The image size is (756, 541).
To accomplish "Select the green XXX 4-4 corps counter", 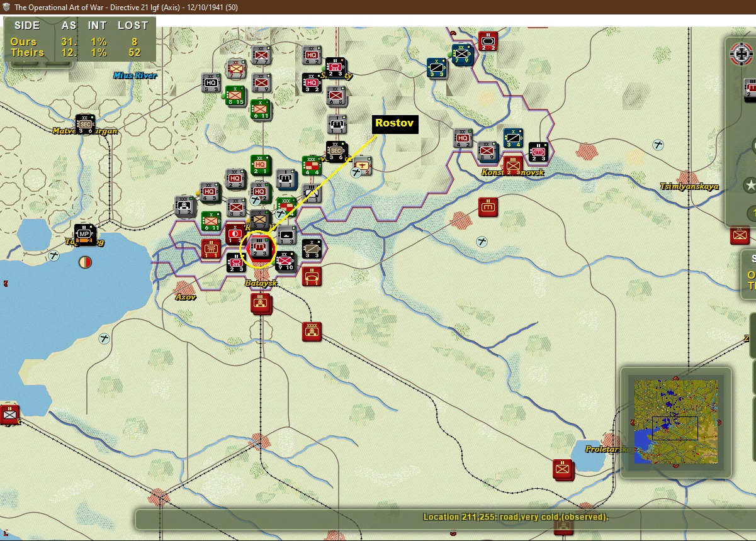I will point(312,165).
